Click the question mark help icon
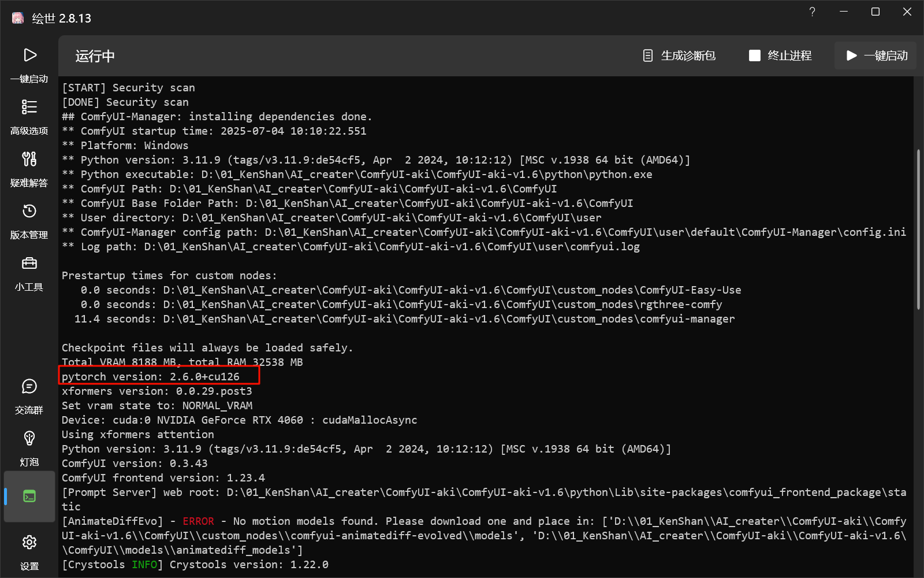The height and width of the screenshot is (578, 924). click(x=812, y=12)
